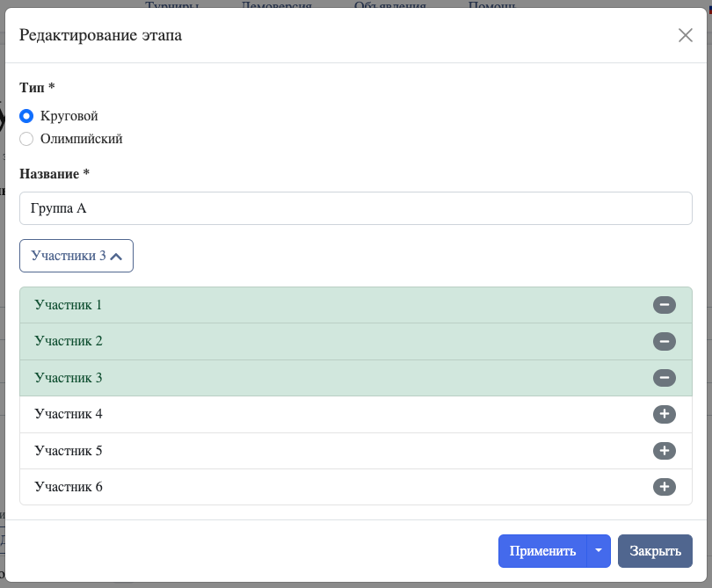Focus the Название field containing Группа А
The width and height of the screenshot is (712, 588).
pyautogui.click(x=355, y=209)
